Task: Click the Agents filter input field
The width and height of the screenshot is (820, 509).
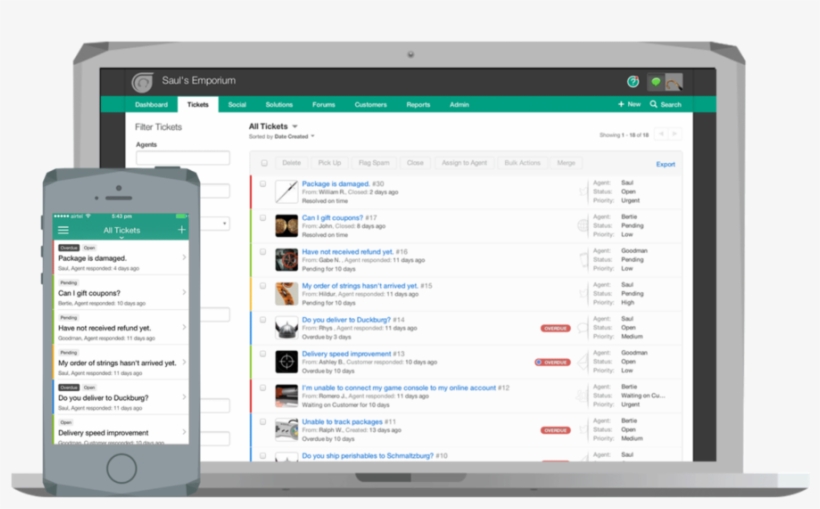Action: tap(183, 158)
